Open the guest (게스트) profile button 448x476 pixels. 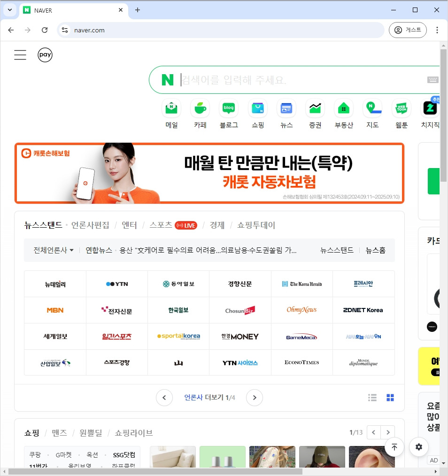coord(408,30)
